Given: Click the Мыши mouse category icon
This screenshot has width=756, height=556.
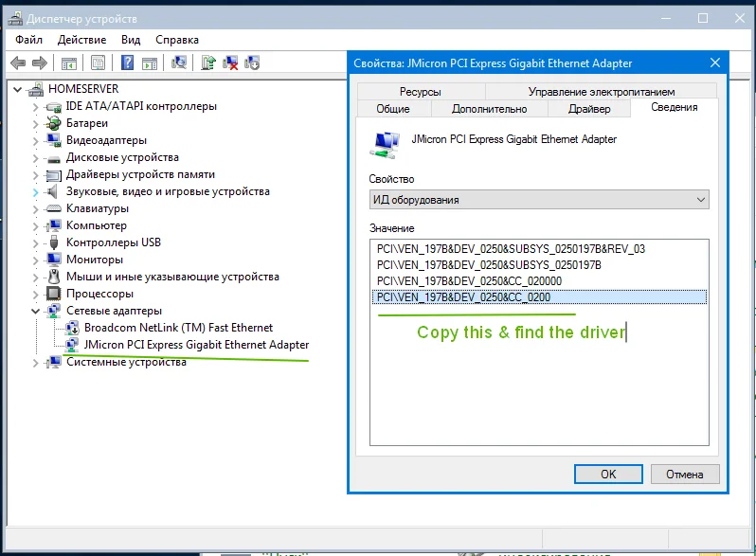Looking at the screenshot, I should click(x=53, y=277).
